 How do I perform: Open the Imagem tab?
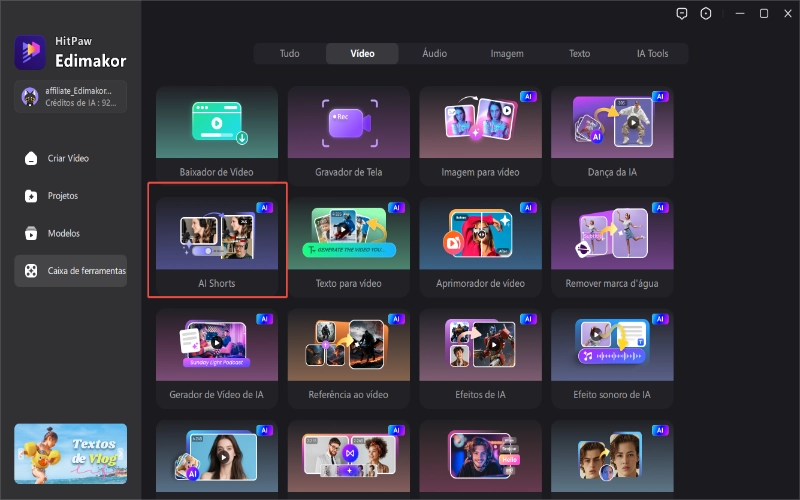(506, 53)
